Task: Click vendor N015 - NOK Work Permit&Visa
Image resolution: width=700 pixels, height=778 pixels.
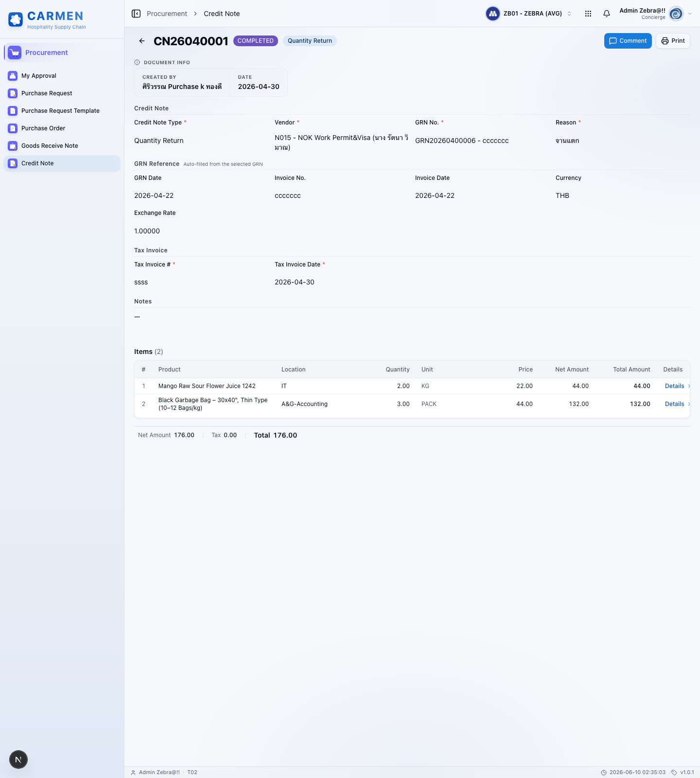Action: coord(341,142)
